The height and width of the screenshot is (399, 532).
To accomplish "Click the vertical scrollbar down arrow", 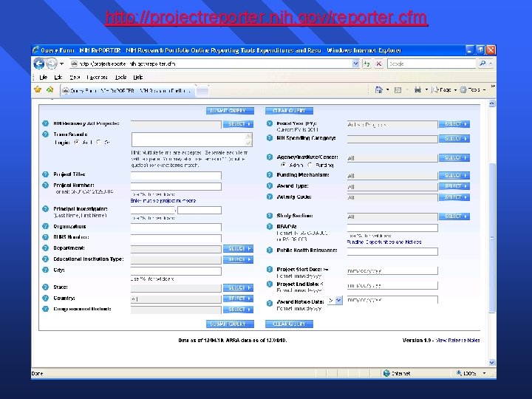I will [492, 363].
